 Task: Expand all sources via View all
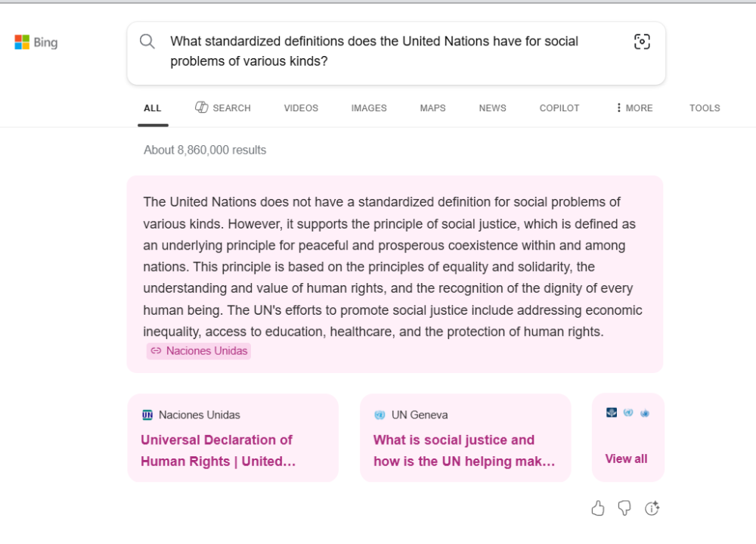(627, 459)
